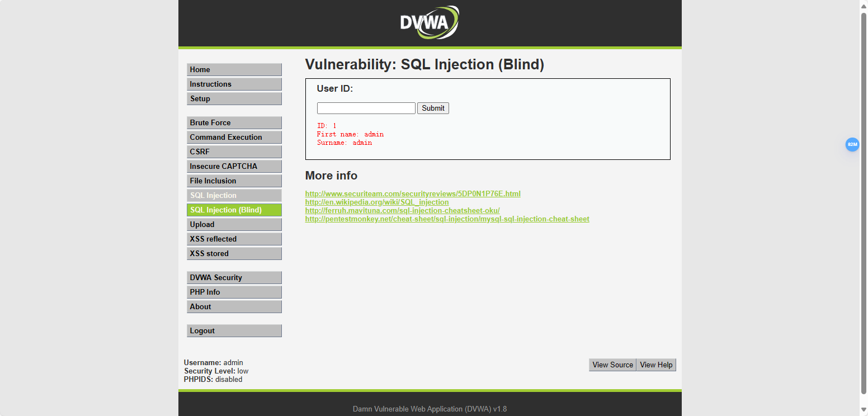Screen dimensions: 868x416
Task: Click the blue 82M floating badge
Action: click(x=852, y=144)
